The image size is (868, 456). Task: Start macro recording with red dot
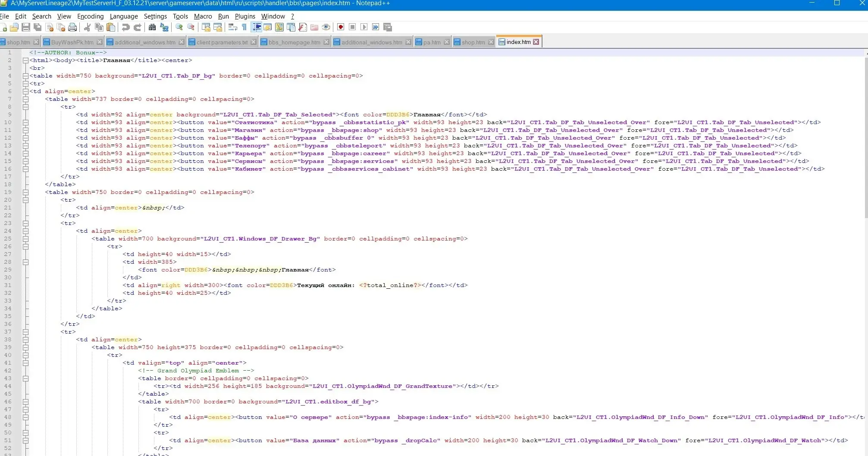[x=341, y=27]
